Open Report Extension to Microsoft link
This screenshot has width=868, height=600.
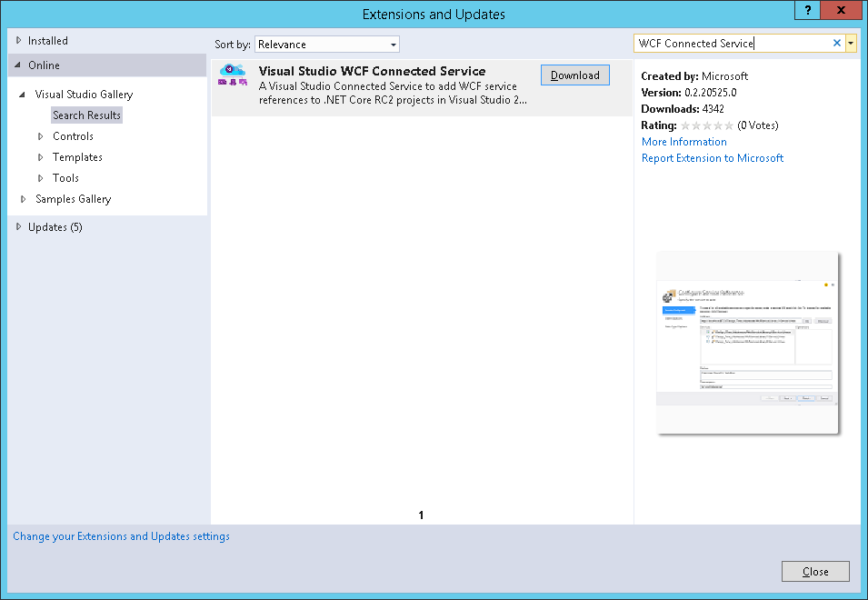(713, 158)
